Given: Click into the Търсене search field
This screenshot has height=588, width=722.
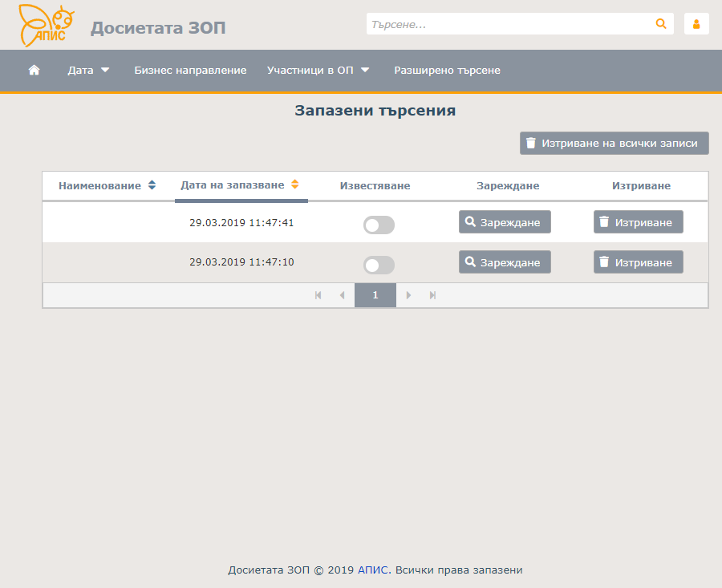Looking at the screenshot, I should 509,24.
